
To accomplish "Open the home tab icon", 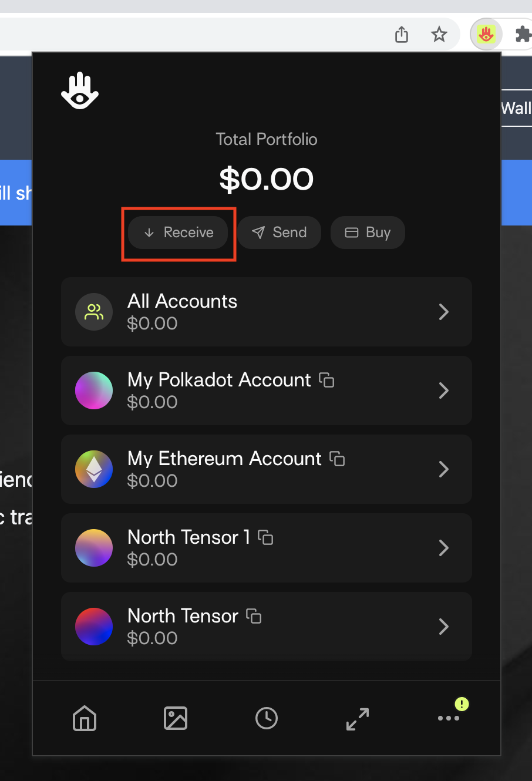I will click(85, 718).
